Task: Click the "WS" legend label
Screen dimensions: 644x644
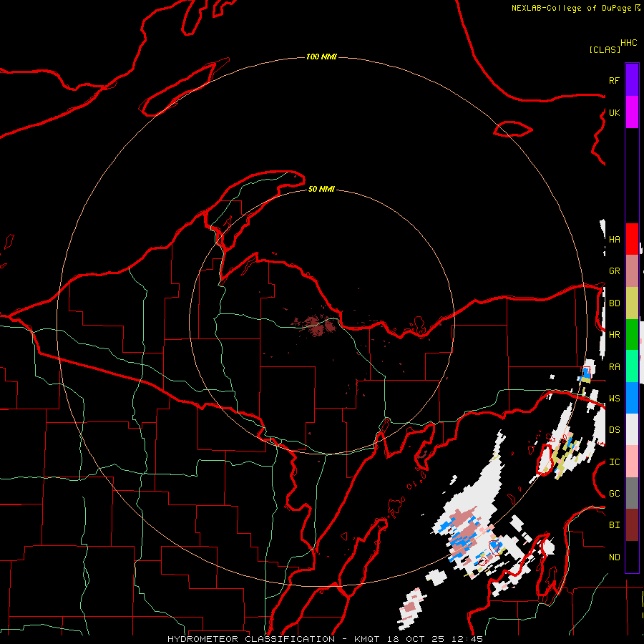Action: click(x=614, y=399)
